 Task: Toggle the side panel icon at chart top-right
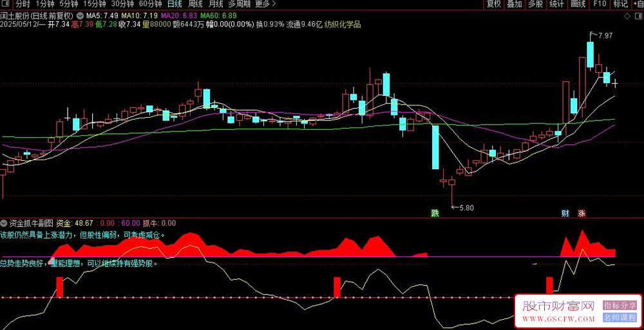pos(638,16)
